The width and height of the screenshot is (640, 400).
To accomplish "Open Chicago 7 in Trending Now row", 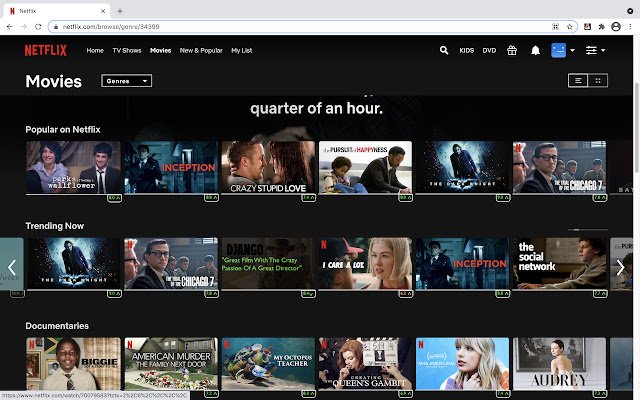I will (x=171, y=264).
